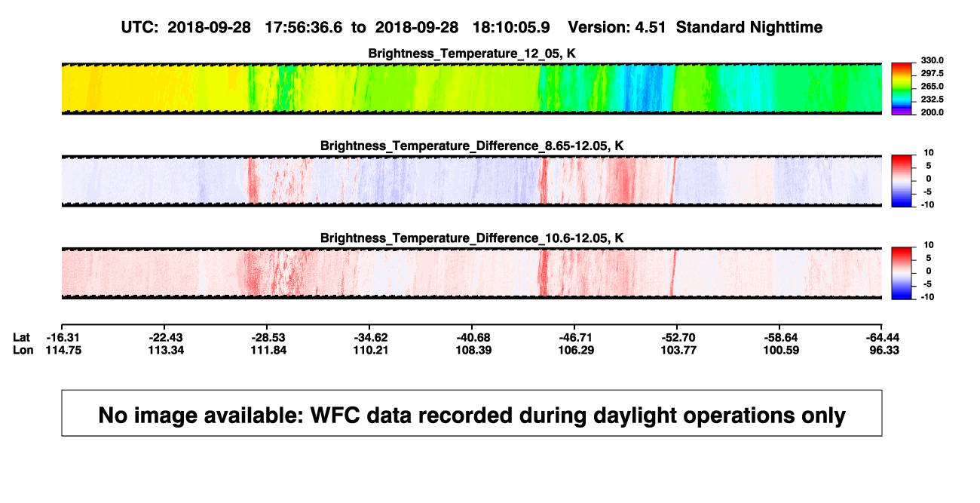Click the 10.6-12.05 difference blue-red color bar

(x=902, y=273)
